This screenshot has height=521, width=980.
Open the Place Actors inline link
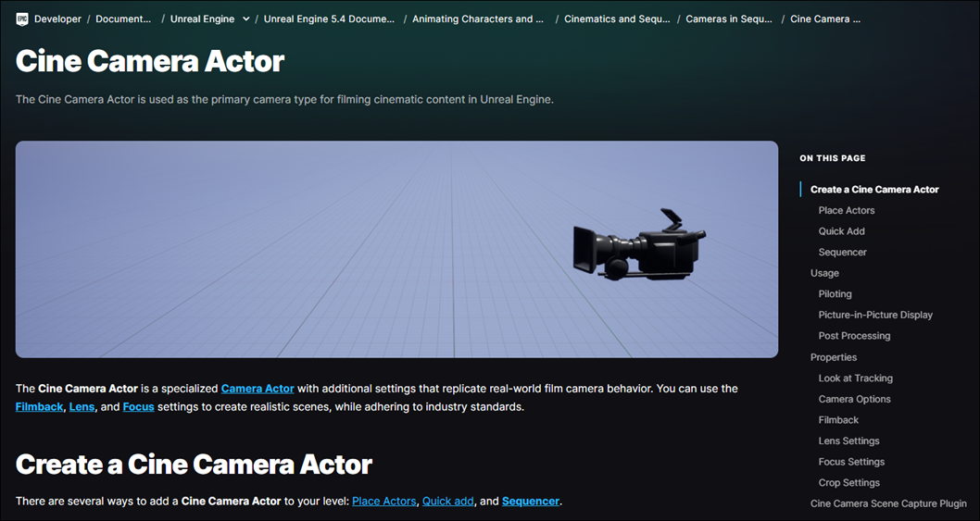point(384,501)
